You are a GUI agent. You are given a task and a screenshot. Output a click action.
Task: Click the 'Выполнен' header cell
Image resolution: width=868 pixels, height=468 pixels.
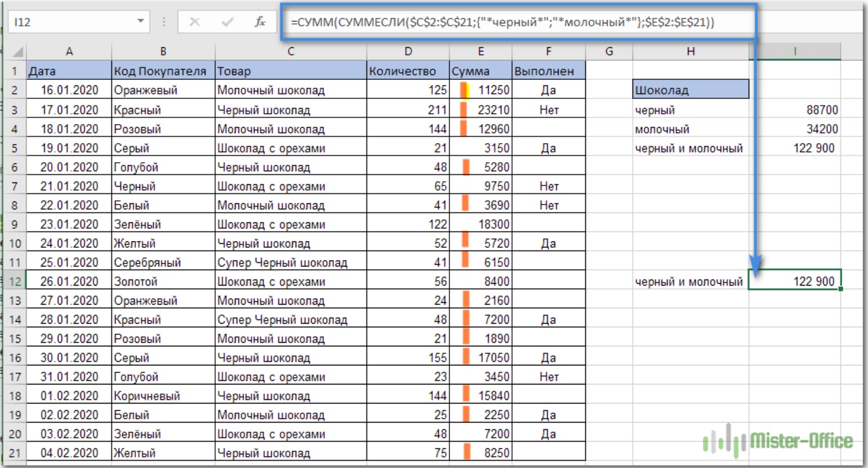tap(548, 71)
